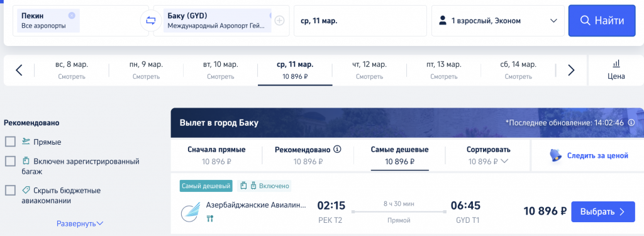The width and height of the screenshot is (644, 236).
Task: Swap origin and destination cities icon
Action: click(x=151, y=21)
